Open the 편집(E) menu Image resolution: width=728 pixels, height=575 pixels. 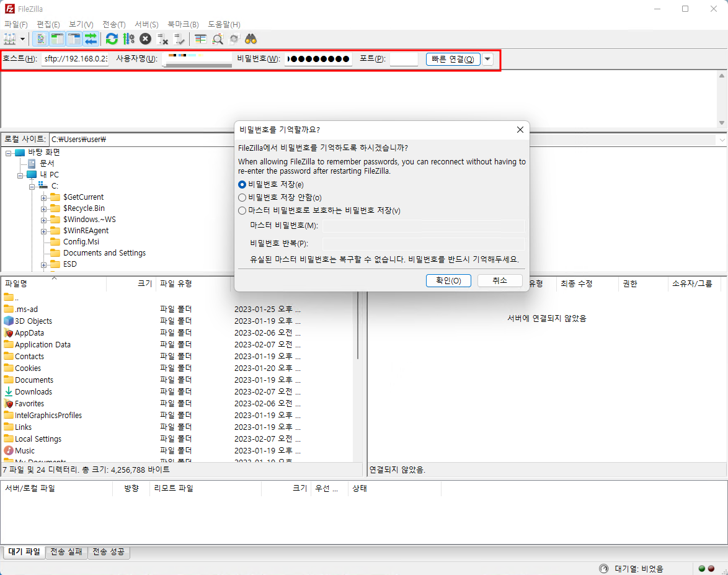tap(48, 24)
